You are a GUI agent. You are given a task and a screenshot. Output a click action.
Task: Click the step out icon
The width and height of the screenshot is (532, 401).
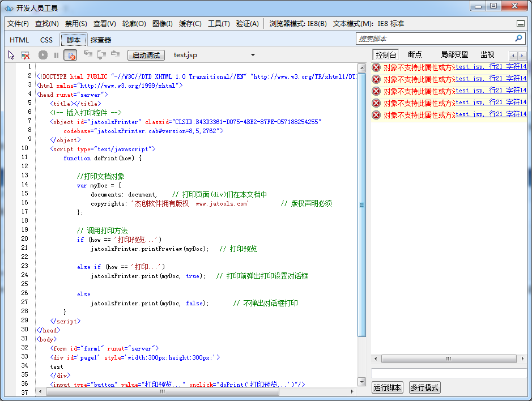pos(116,54)
